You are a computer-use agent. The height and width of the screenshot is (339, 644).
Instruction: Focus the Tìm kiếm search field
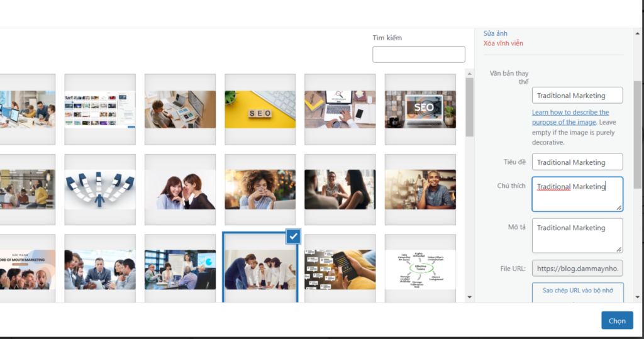[418, 54]
